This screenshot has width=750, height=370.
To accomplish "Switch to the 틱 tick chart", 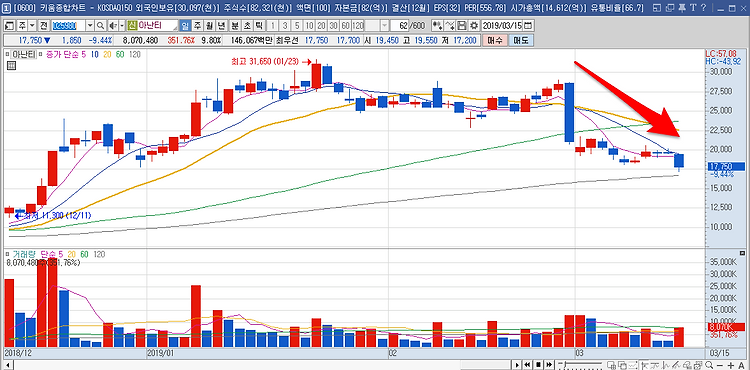I will click(x=259, y=25).
